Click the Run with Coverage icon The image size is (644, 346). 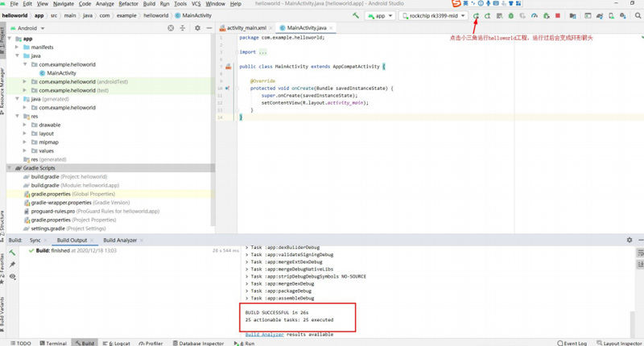(x=522, y=15)
